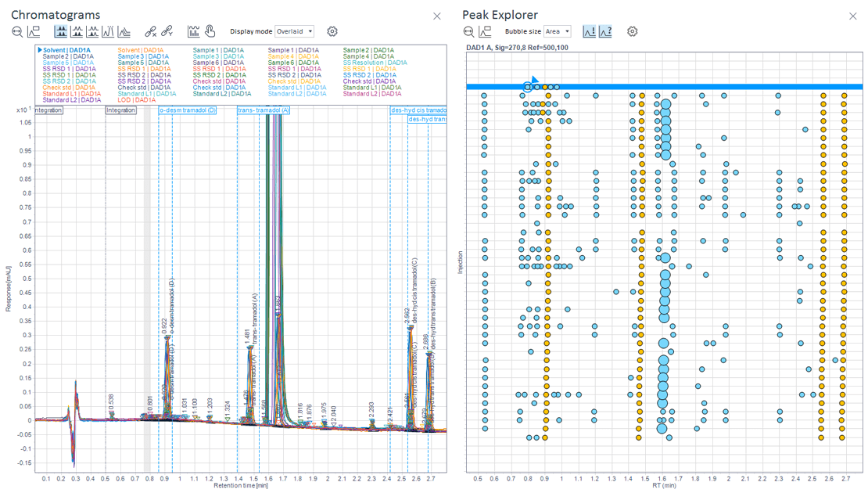Select the highlighted blue injection row

[704, 87]
